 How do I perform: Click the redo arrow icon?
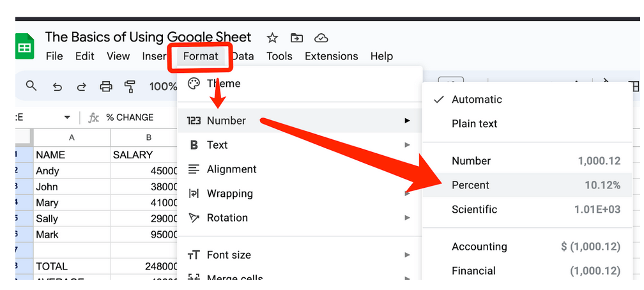point(81,86)
